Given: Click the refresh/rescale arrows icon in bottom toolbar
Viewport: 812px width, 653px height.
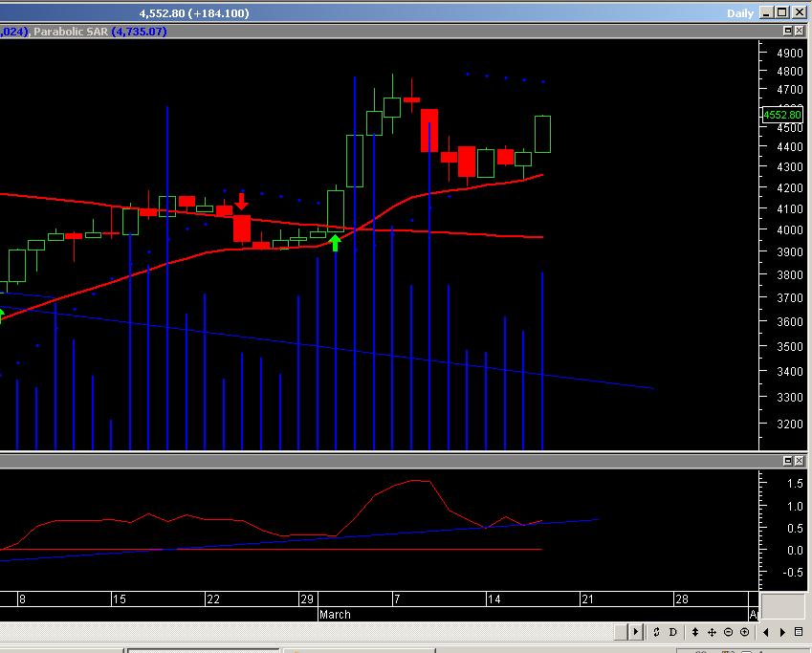Looking at the screenshot, I should coord(658,633).
